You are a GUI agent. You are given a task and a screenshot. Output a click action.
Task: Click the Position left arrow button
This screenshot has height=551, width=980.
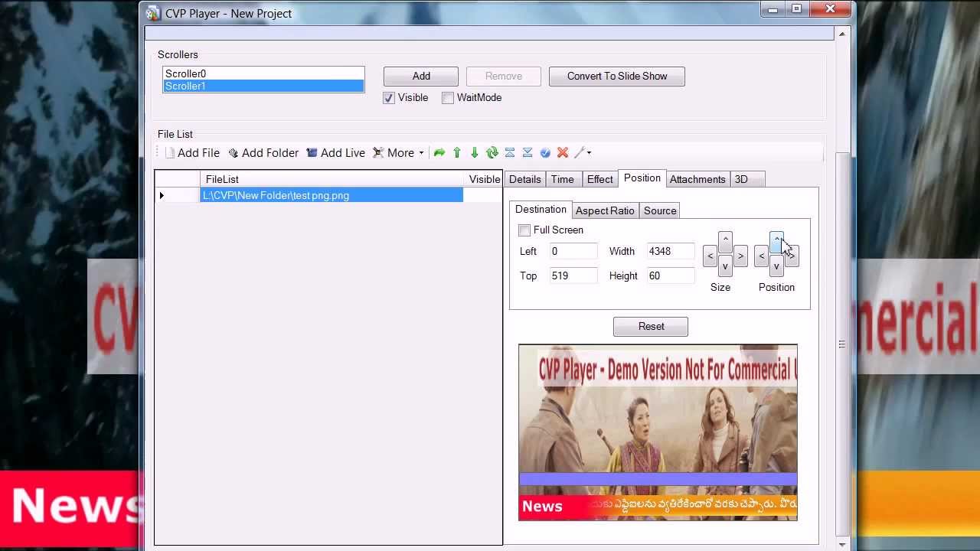point(761,256)
